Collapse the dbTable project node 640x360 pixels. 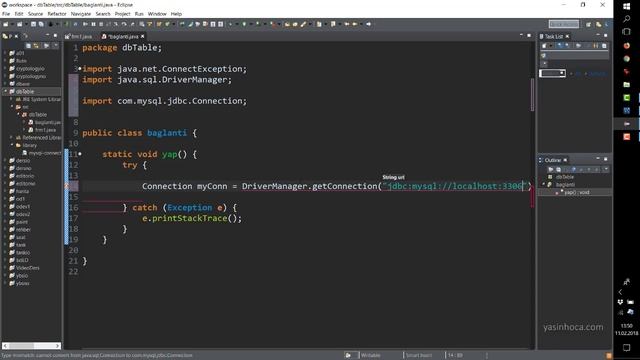coord(6,91)
